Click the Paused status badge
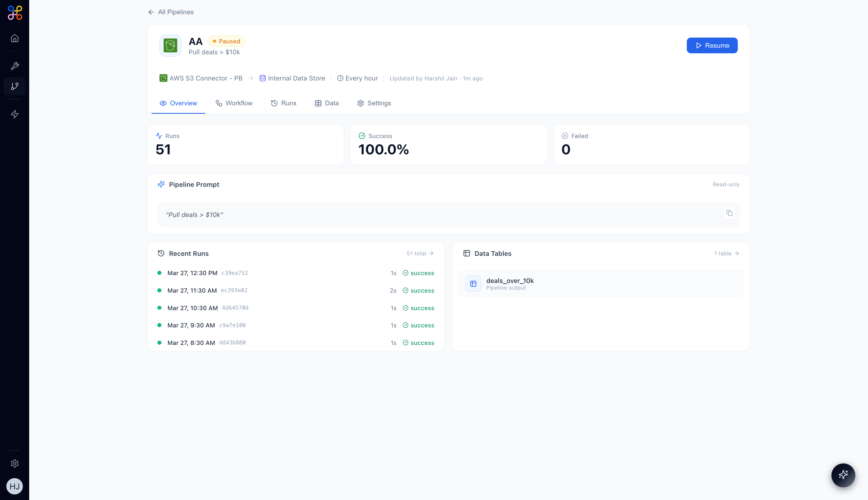 pyautogui.click(x=226, y=41)
